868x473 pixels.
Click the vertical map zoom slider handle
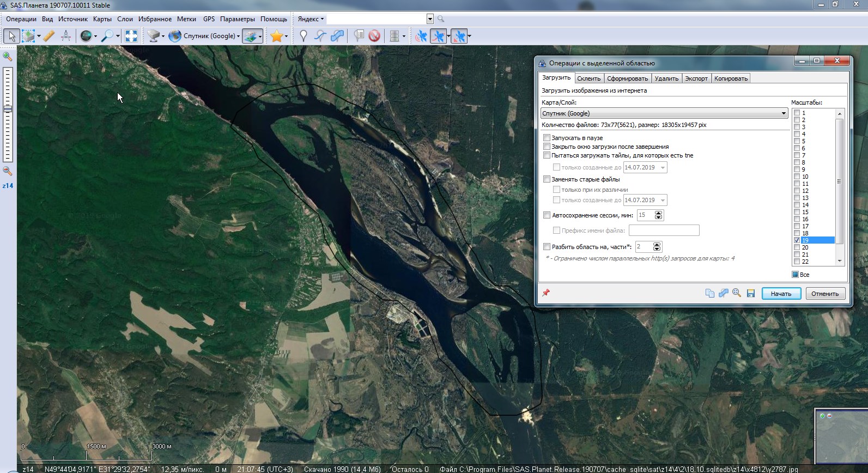pyautogui.click(x=8, y=109)
